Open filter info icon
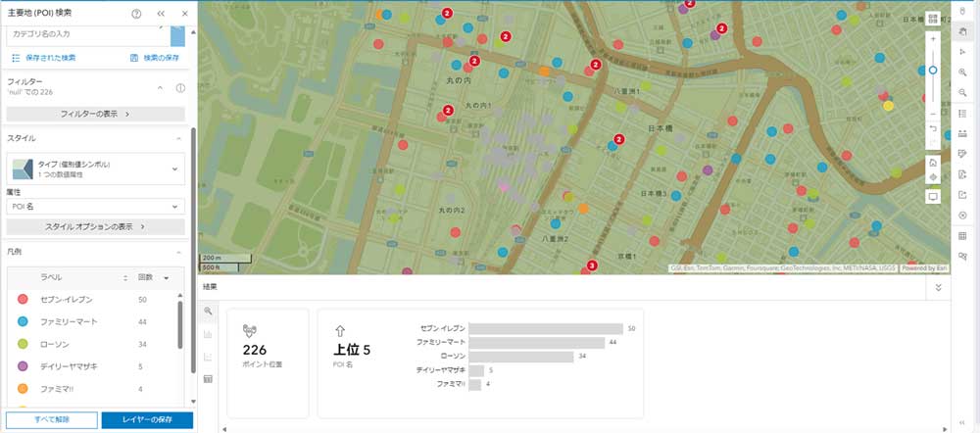This screenshot has height=433, width=980. pyautogui.click(x=180, y=88)
